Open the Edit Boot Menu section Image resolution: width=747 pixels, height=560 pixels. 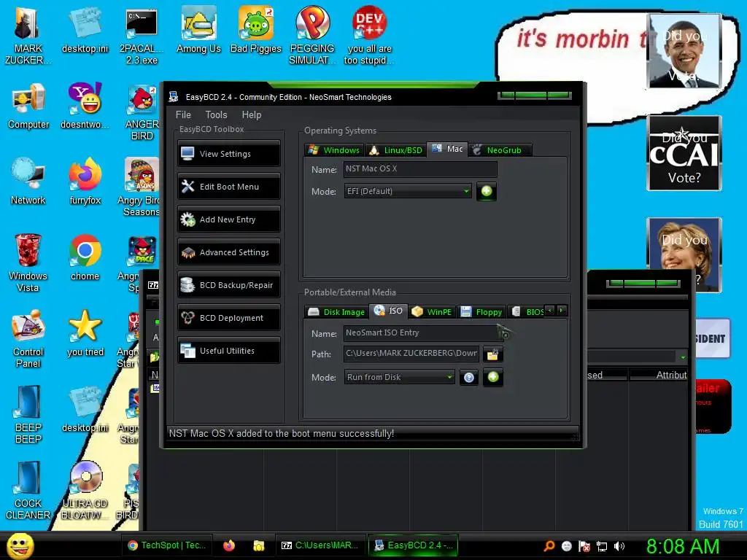[228, 187]
